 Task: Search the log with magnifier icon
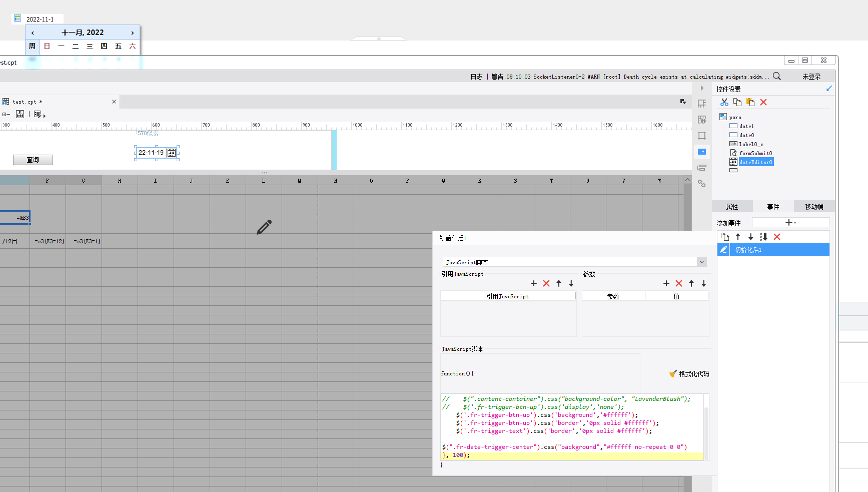[x=777, y=76]
